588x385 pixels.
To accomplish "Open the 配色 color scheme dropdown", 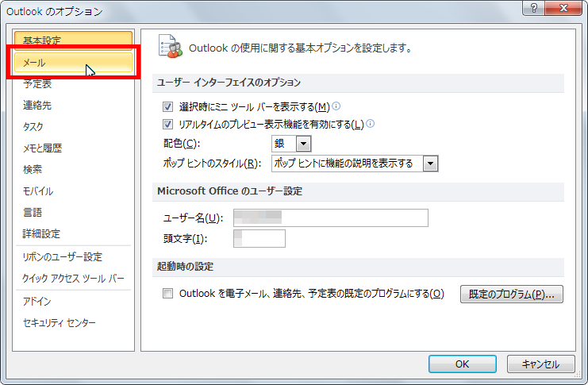I will 291,144.
